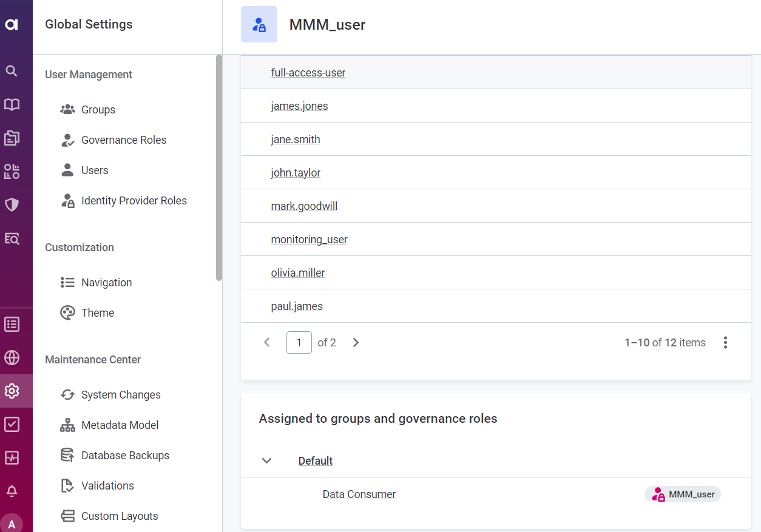The image size is (761, 532).
Task: Click the globe icon in the left rail
Action: click(11, 358)
